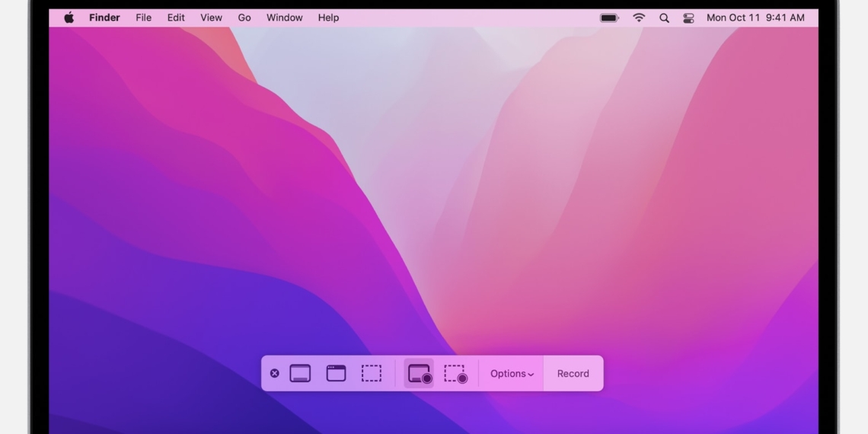This screenshot has width=868, height=434.
Task: Open the Edit menu
Action: click(x=176, y=18)
